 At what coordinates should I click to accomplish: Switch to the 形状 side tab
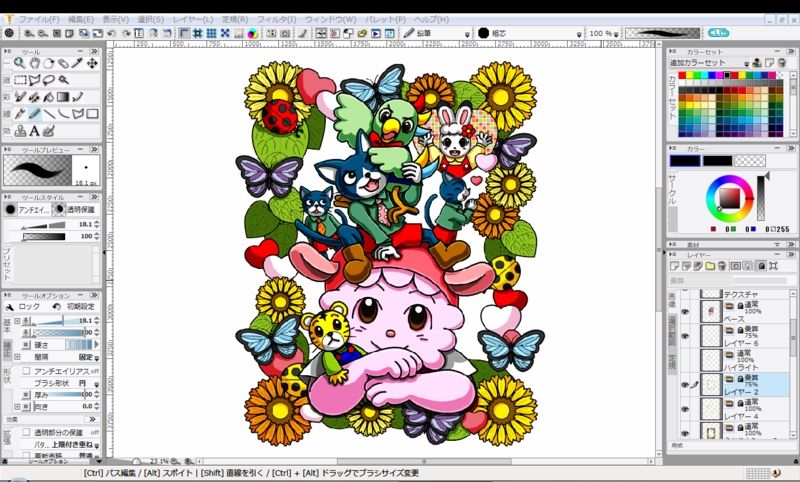[7, 376]
